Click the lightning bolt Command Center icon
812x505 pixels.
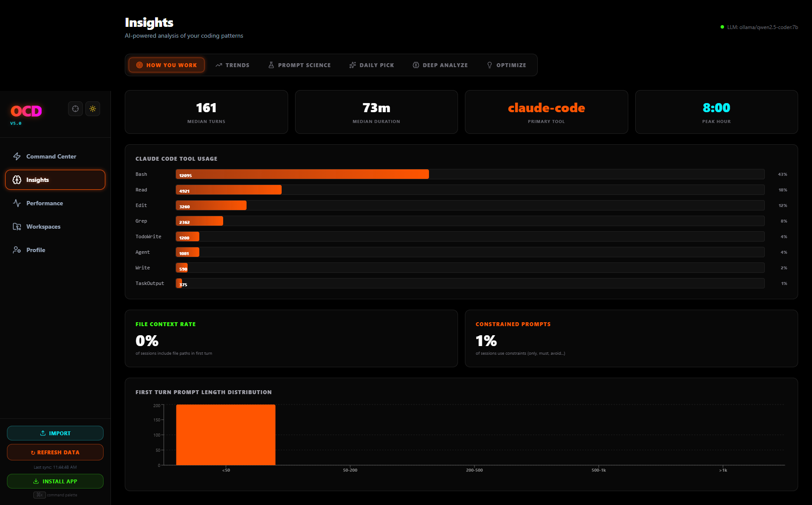coord(17,156)
